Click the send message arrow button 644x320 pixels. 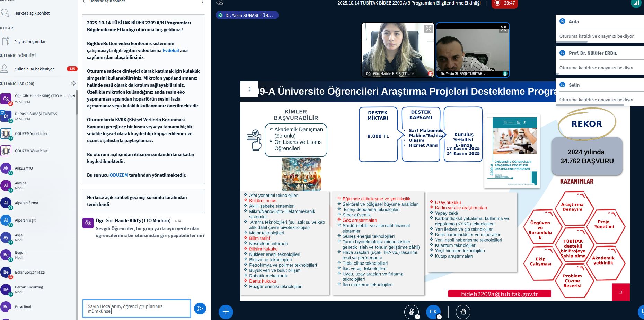[200, 308]
